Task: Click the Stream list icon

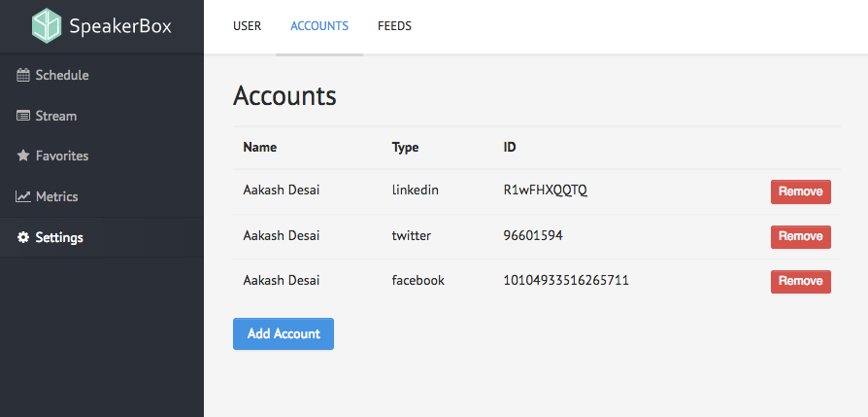Action: [23, 116]
